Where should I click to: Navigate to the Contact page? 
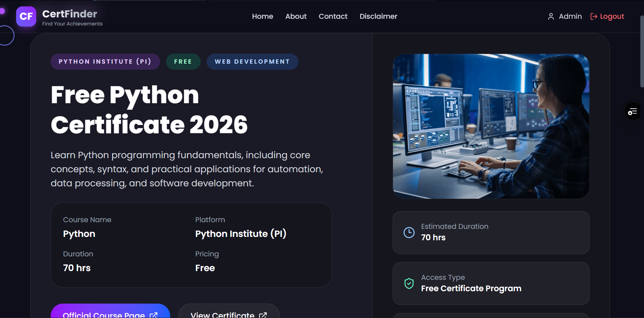pos(333,16)
